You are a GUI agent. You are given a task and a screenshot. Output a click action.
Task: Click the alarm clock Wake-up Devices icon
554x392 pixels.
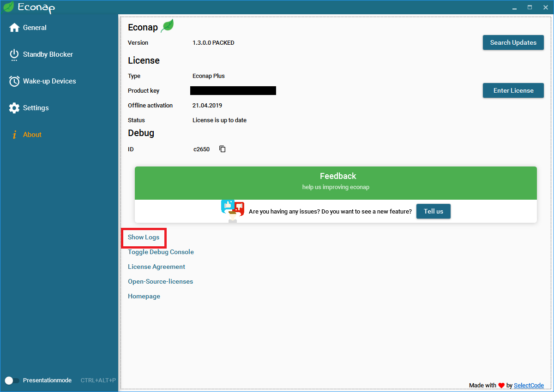coord(14,81)
